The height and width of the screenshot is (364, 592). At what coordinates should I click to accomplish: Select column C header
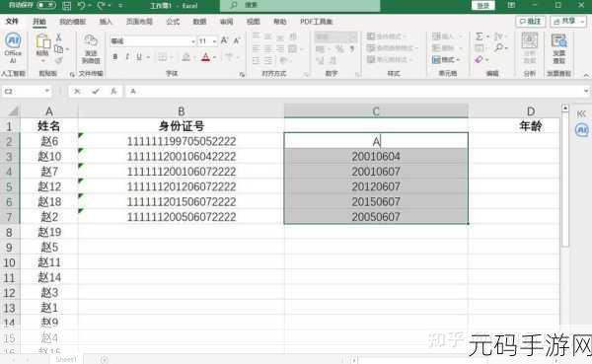pos(376,111)
